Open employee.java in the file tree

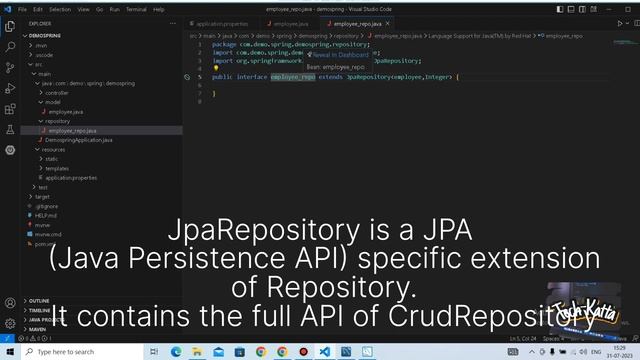(x=66, y=111)
